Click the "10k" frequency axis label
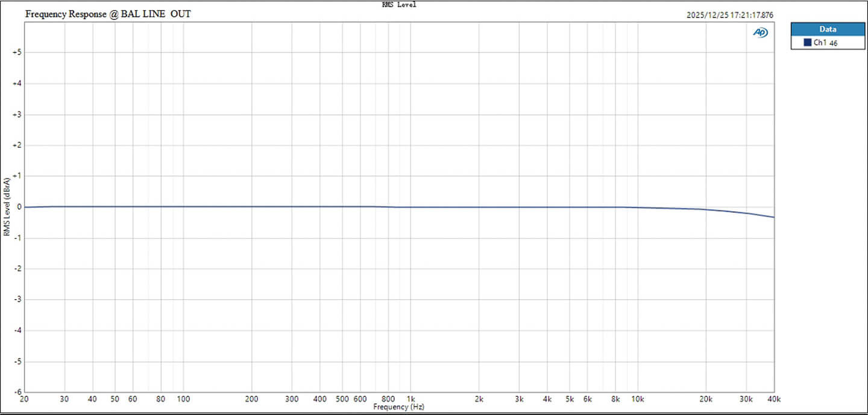Image resolution: width=868 pixels, height=415 pixels. pos(638,399)
